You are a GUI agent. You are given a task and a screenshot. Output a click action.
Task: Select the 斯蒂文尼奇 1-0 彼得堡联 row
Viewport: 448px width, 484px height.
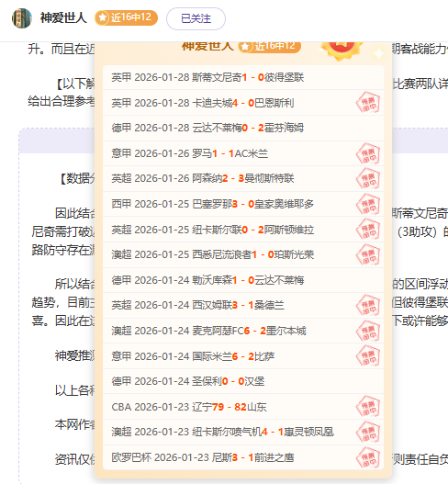tap(243, 77)
